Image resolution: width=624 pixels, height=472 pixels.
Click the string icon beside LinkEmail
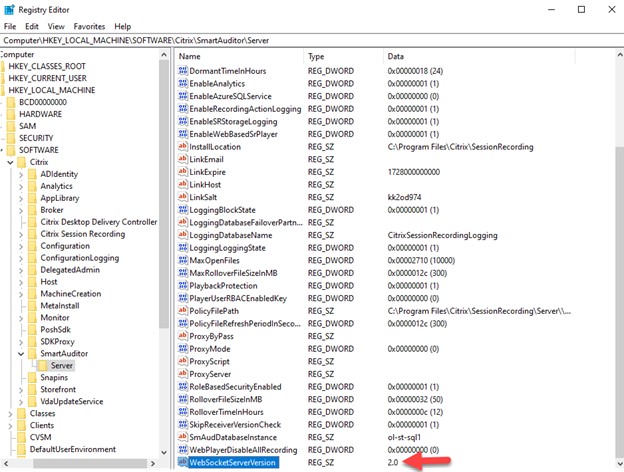[x=183, y=159]
